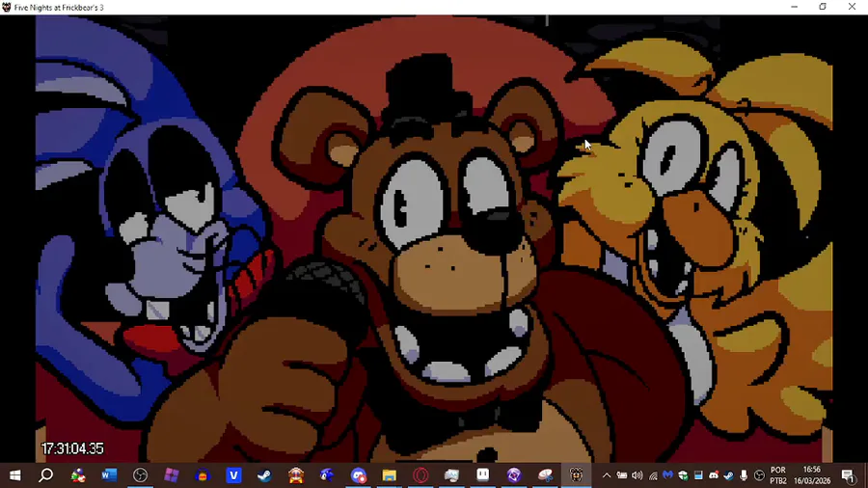The height and width of the screenshot is (488, 868).
Task: Open the purple tiles app in taskbar
Action: (171, 475)
